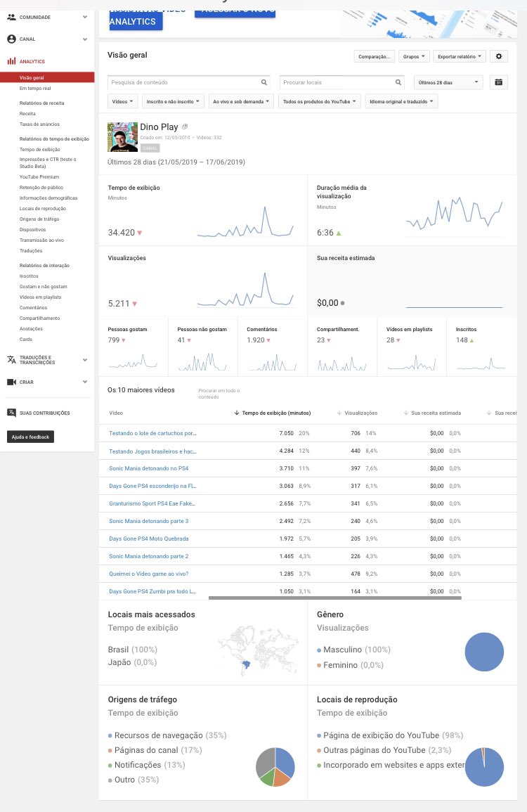Viewport: 527px width, 812px height.
Task: Click the icon next to Dino Play
Action: tap(185, 127)
